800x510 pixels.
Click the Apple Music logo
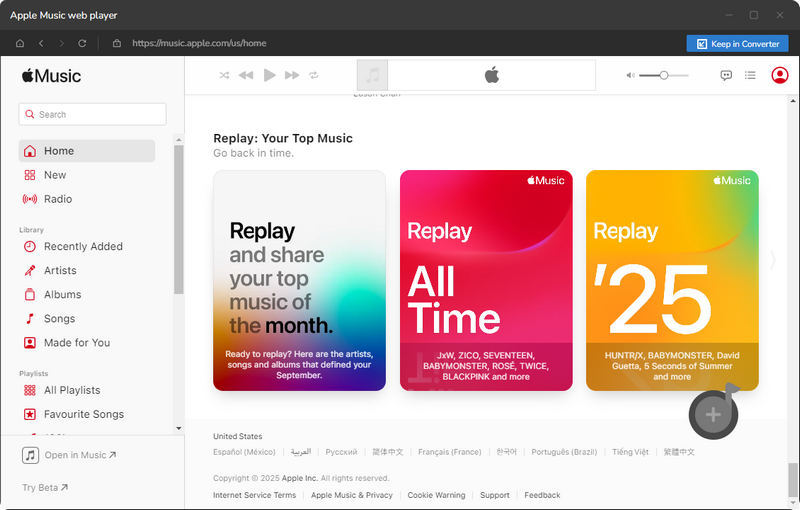(51, 76)
